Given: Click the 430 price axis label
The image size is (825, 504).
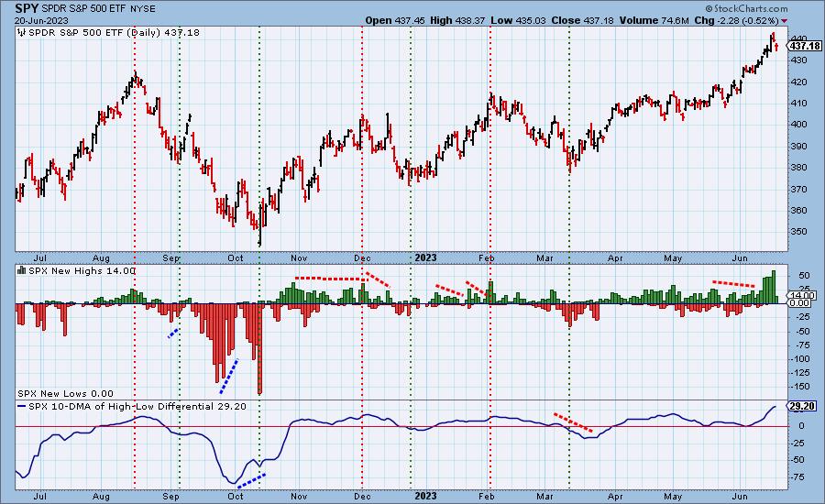Looking at the screenshot, I should click(x=798, y=60).
